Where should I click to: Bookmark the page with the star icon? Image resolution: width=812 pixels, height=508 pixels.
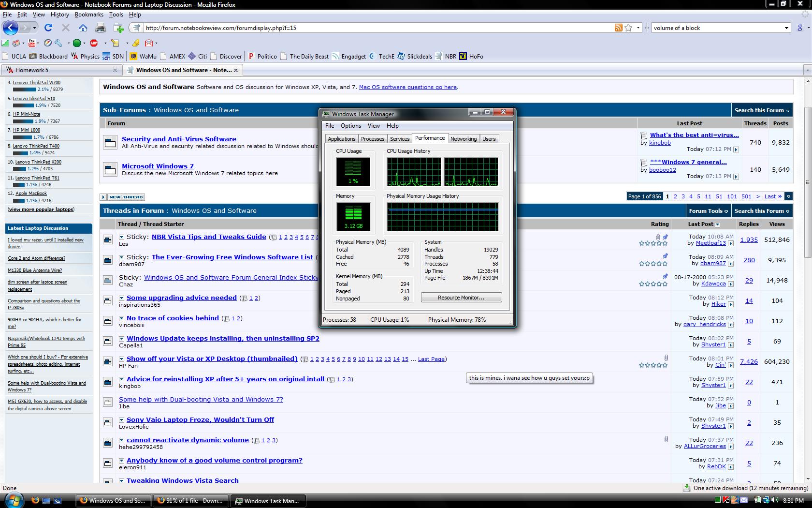click(628, 28)
